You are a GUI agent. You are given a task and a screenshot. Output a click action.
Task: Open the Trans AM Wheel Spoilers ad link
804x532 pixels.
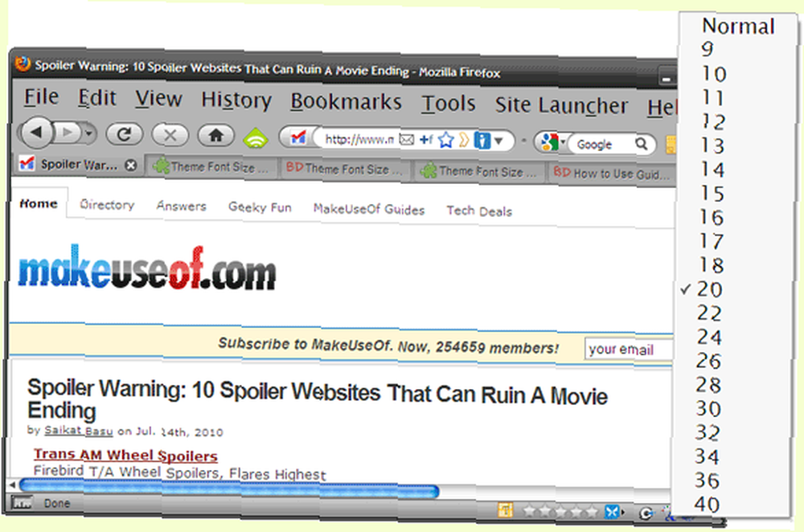pos(125,455)
